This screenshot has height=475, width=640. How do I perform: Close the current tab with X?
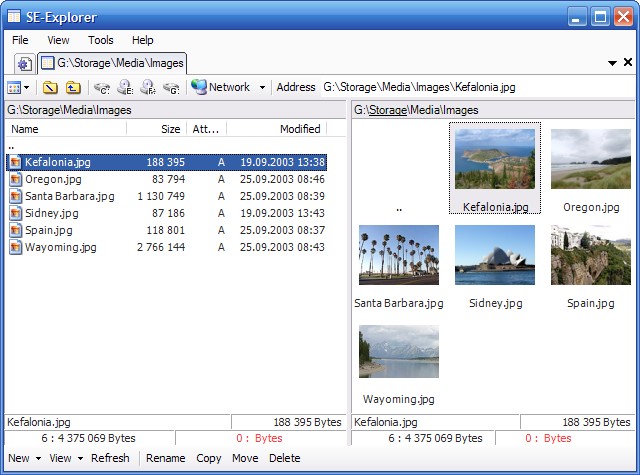click(x=628, y=62)
